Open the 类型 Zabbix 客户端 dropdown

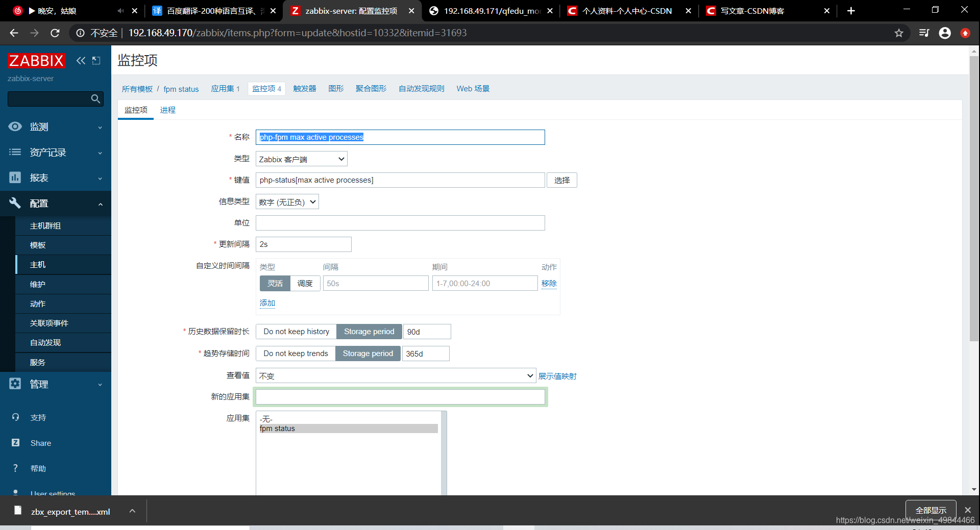[301, 159]
